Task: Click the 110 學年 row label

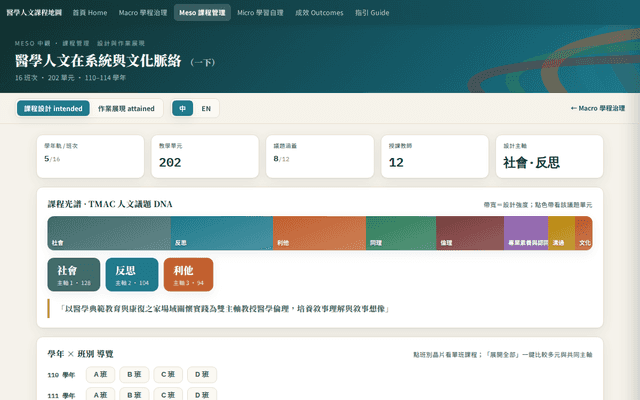Action: [x=61, y=375]
